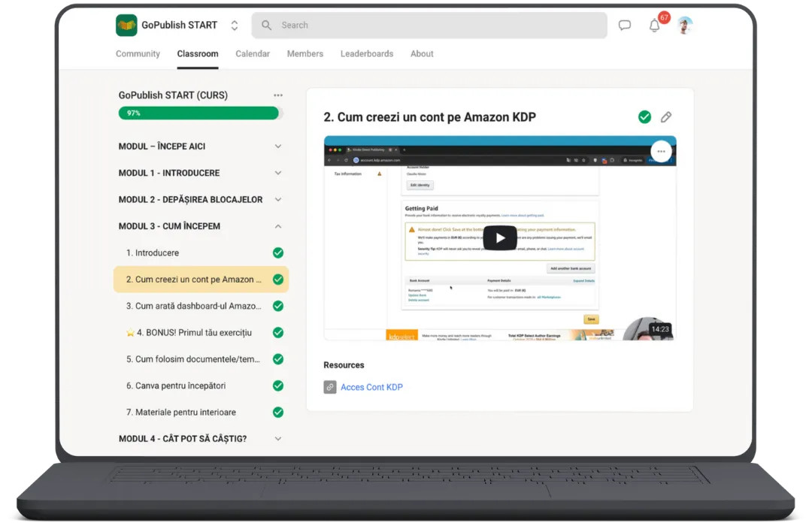
Task: Select lesson 2. Cum creezi un cont pe Amazon
Action: coord(201,280)
